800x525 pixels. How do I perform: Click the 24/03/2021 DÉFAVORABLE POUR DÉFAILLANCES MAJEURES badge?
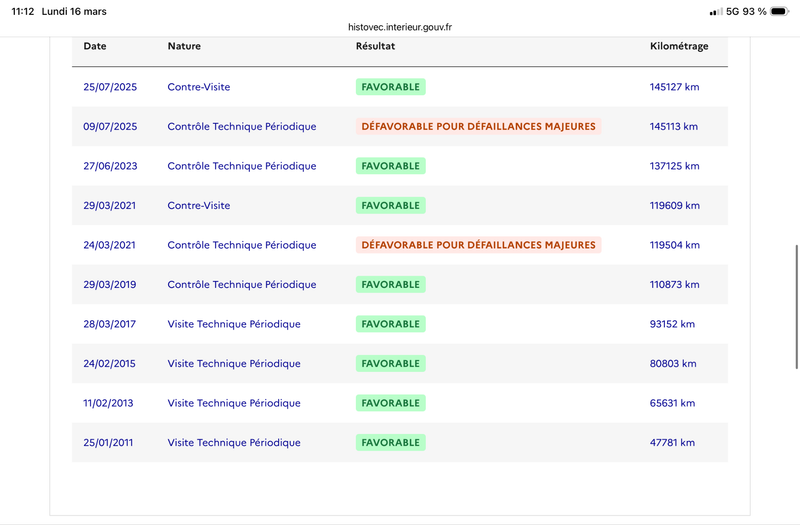click(x=478, y=245)
